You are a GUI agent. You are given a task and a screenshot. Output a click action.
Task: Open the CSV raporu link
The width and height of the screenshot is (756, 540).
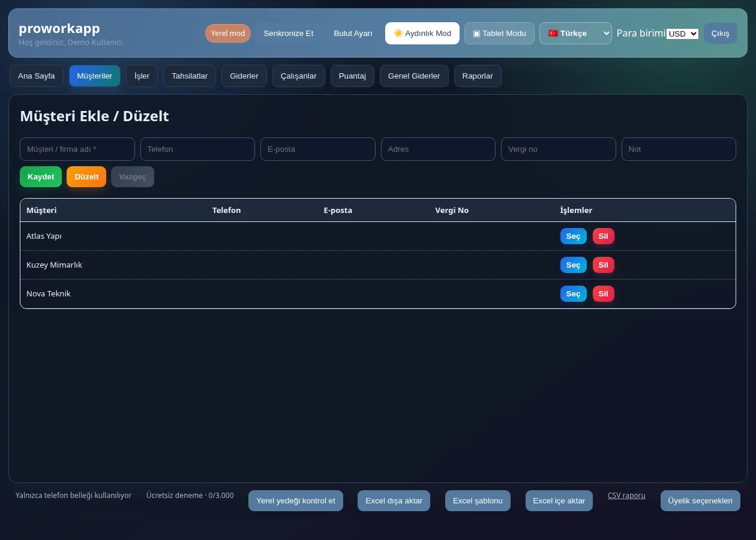coord(626,496)
